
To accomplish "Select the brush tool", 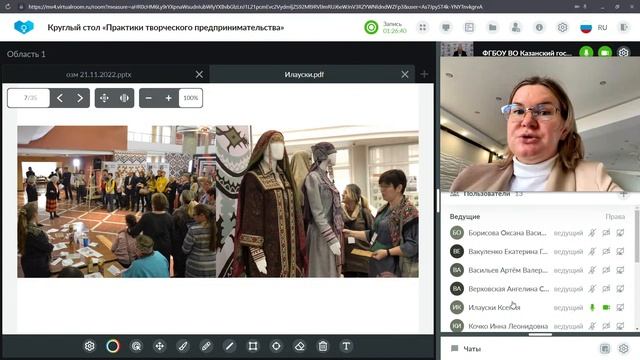I will pyautogui.click(x=183, y=346).
